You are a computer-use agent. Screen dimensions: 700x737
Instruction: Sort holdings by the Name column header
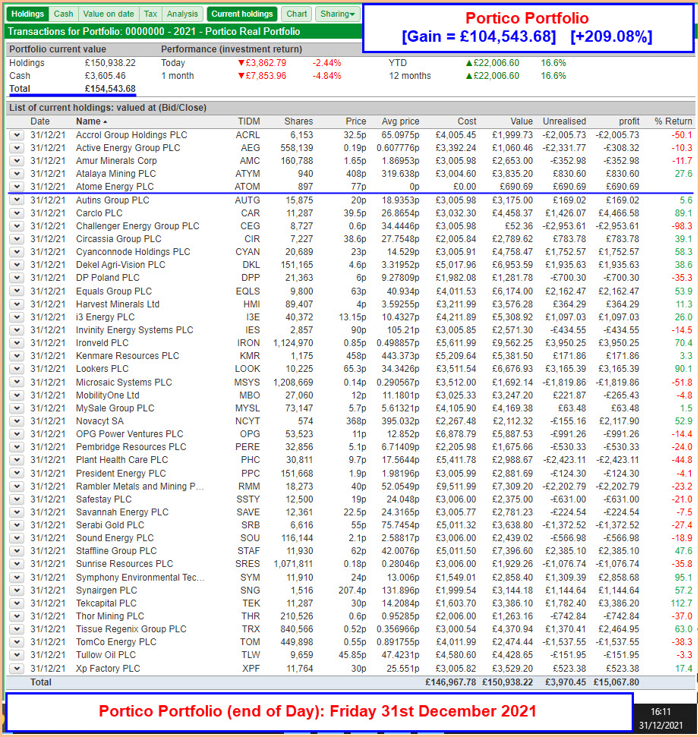pyautogui.click(x=88, y=121)
